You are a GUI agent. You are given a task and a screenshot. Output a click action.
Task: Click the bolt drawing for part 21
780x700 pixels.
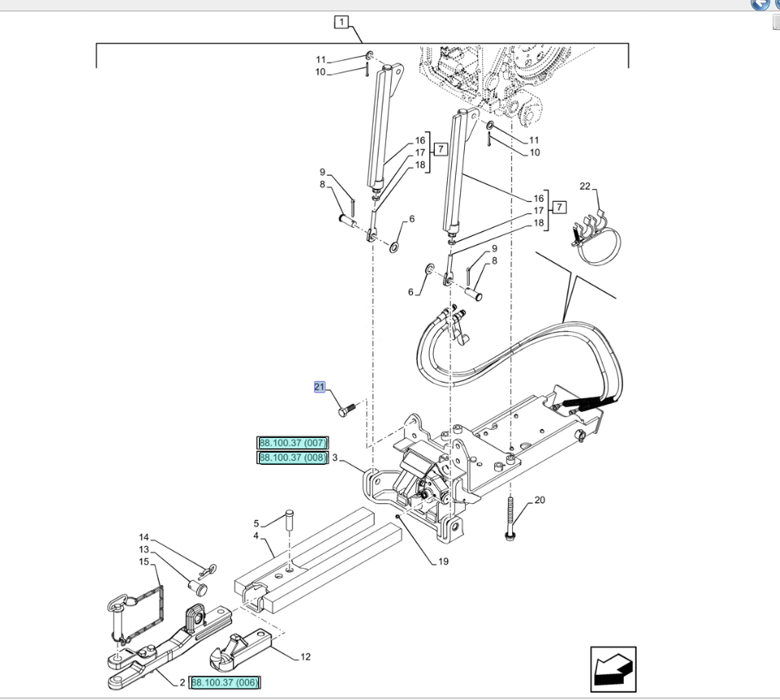348,410
